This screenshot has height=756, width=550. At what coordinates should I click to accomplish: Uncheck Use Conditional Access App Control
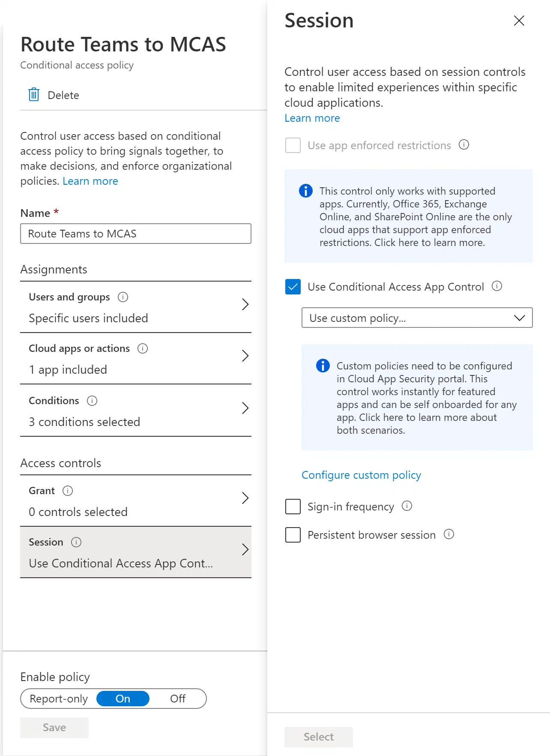(x=293, y=287)
